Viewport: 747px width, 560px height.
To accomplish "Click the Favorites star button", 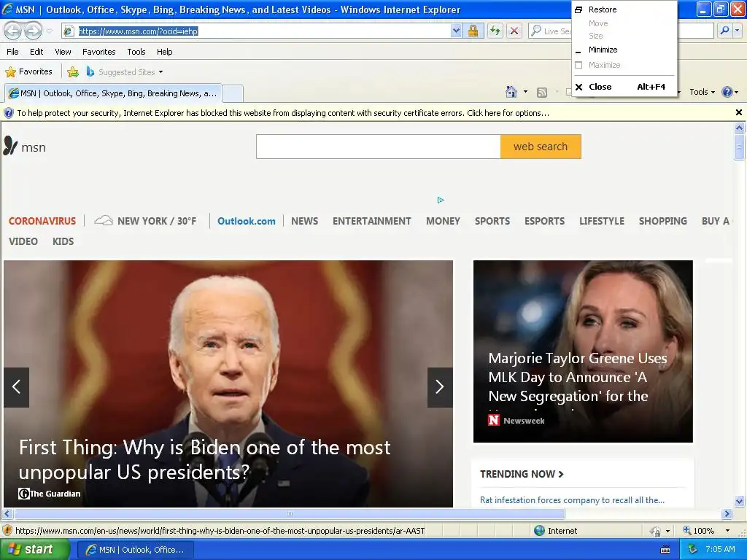I will pos(28,72).
